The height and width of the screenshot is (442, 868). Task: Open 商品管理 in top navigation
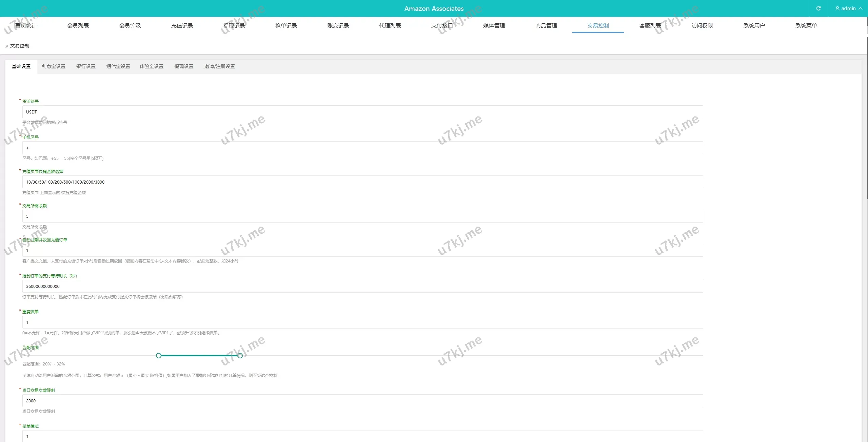click(546, 26)
